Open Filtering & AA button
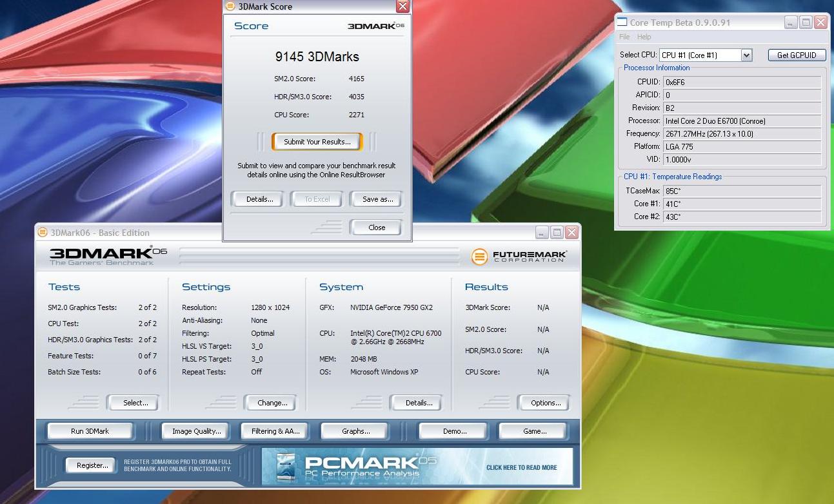This screenshot has width=834, height=504. 275,431
